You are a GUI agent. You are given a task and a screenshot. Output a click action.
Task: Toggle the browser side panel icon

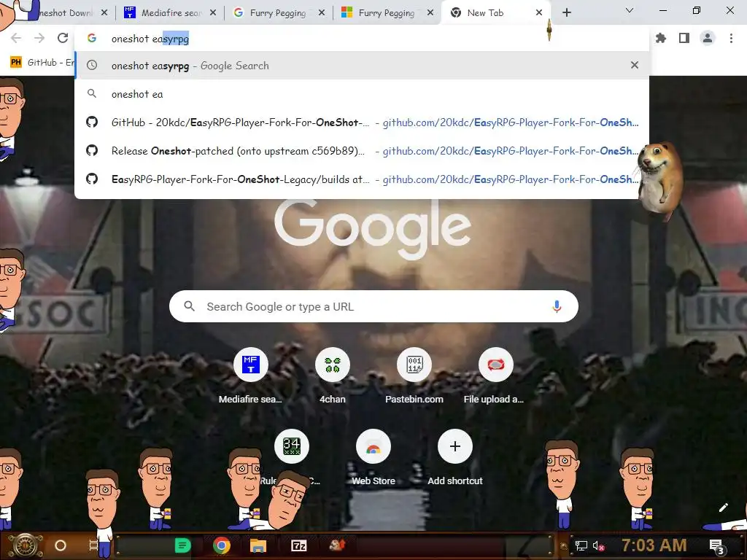(x=684, y=38)
